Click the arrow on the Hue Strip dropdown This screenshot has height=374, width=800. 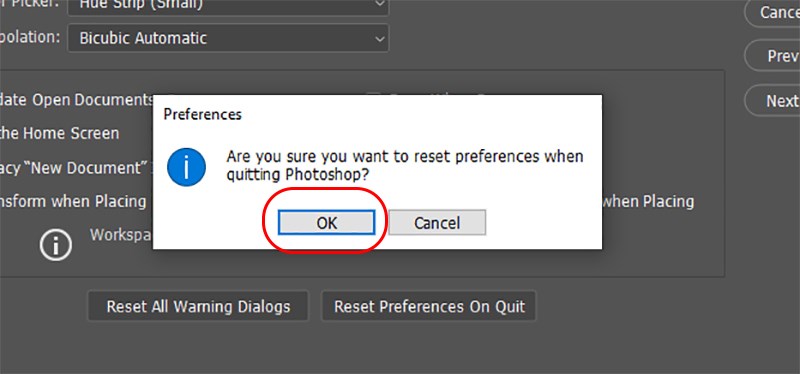379,4
